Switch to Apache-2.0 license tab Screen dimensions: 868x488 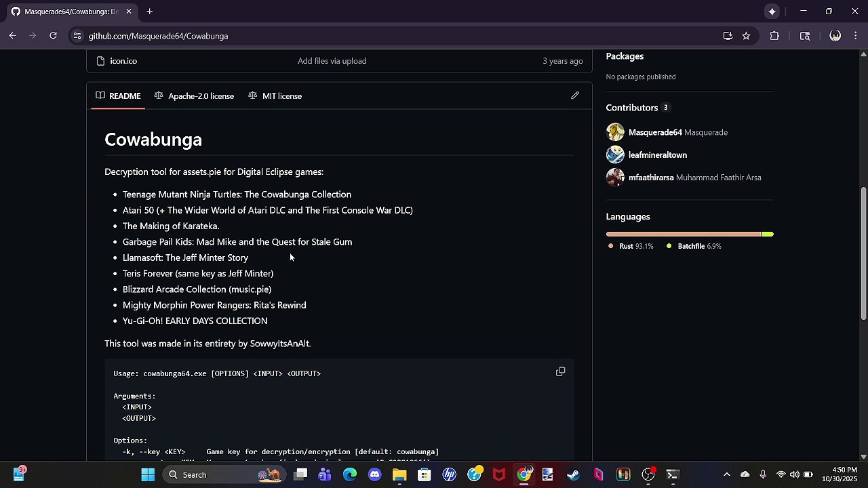click(194, 96)
